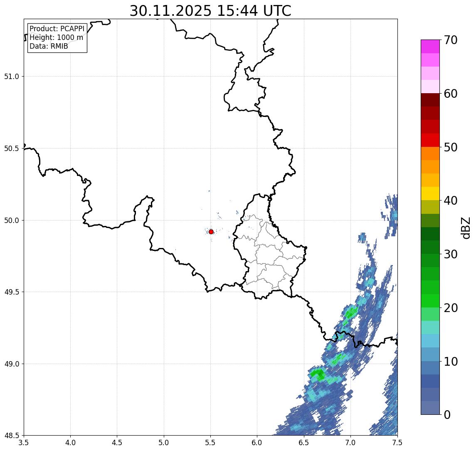Click longitude axis label 5.0
Viewport: 476px width, 451px height.
tap(164, 443)
